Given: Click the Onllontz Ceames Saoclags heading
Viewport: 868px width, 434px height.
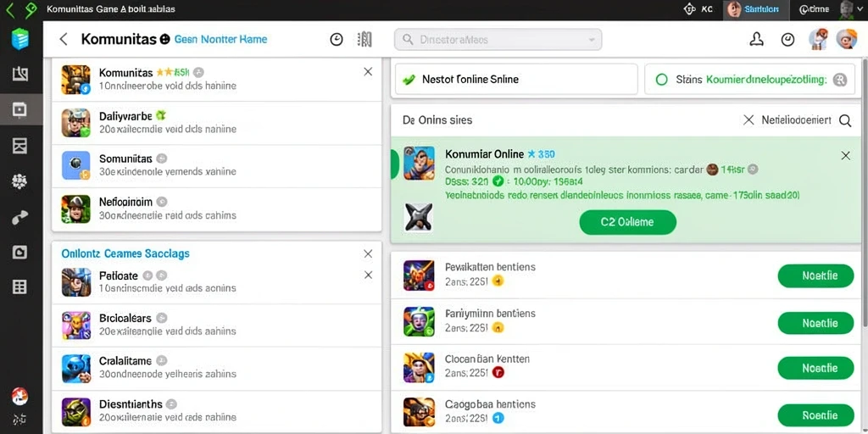Looking at the screenshot, I should click(x=125, y=253).
